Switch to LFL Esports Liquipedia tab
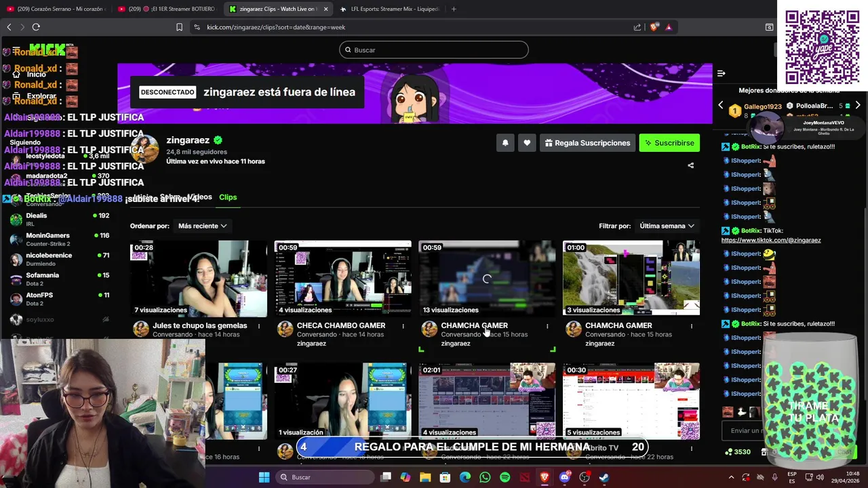The width and height of the screenshot is (868, 488). 390,9
